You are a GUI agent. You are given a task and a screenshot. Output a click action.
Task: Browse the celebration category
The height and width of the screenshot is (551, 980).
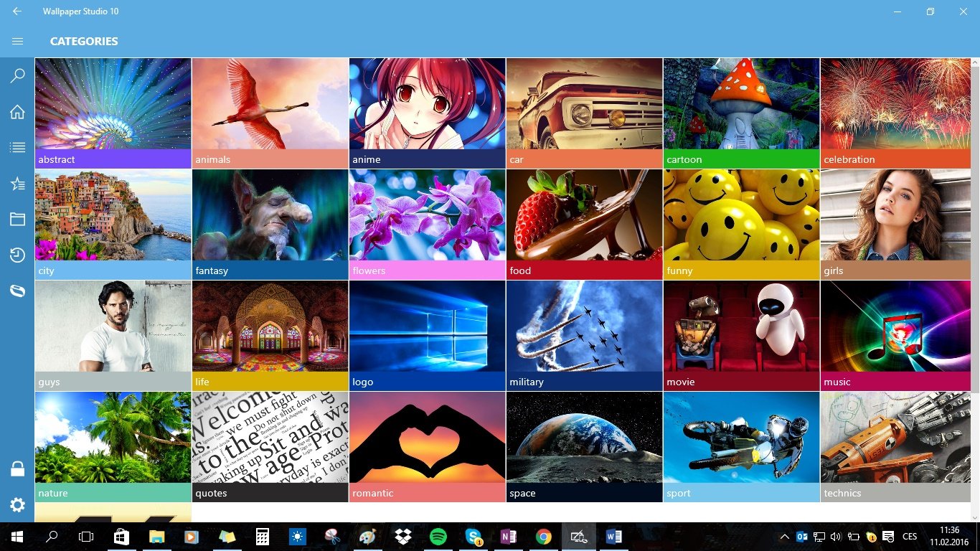pos(896,113)
